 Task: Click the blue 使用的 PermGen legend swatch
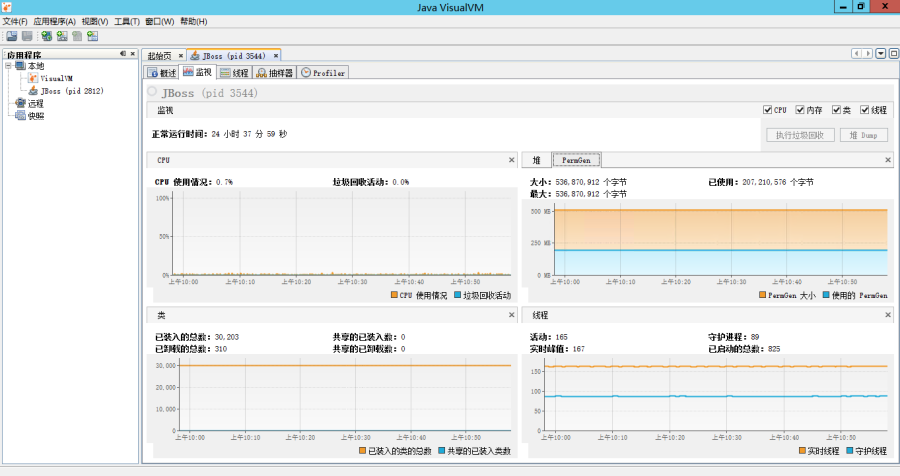[x=826, y=295]
